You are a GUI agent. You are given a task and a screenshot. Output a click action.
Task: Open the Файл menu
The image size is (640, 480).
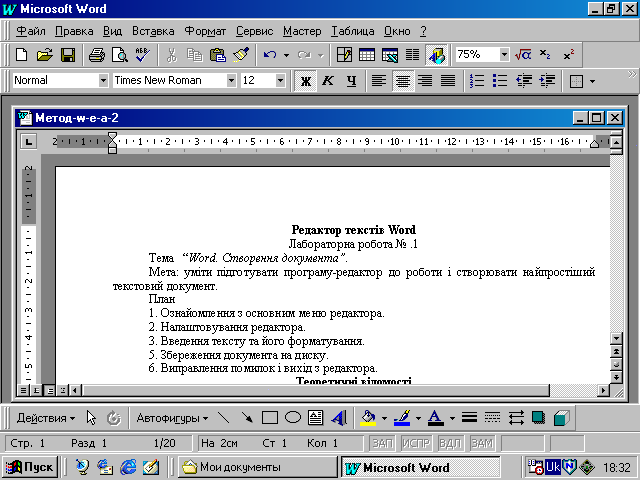[31, 31]
